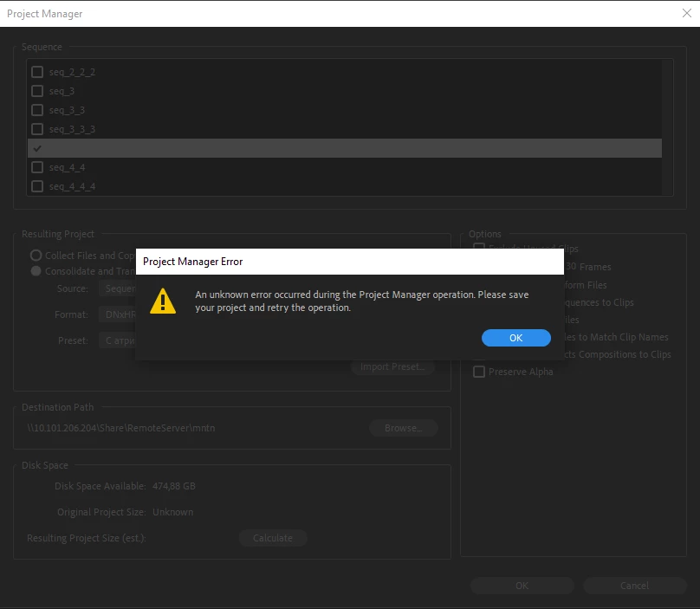700x609 pixels.
Task: Click the seq_3_3_3 sequence name
Action: click(72, 129)
